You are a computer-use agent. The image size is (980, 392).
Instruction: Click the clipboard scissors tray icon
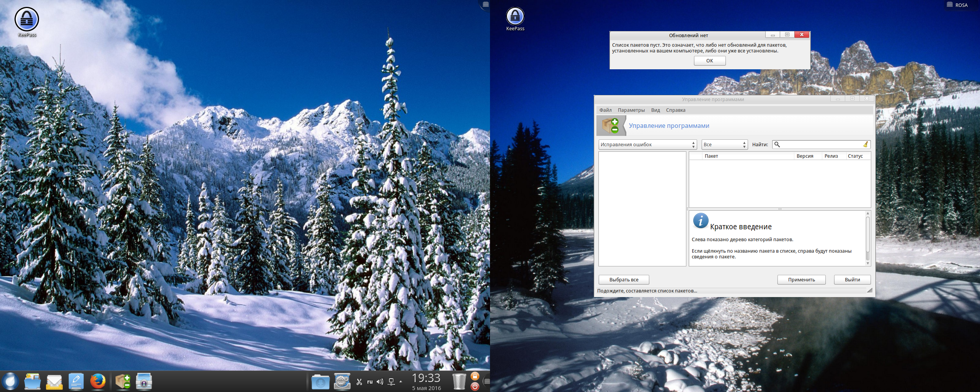(x=359, y=382)
